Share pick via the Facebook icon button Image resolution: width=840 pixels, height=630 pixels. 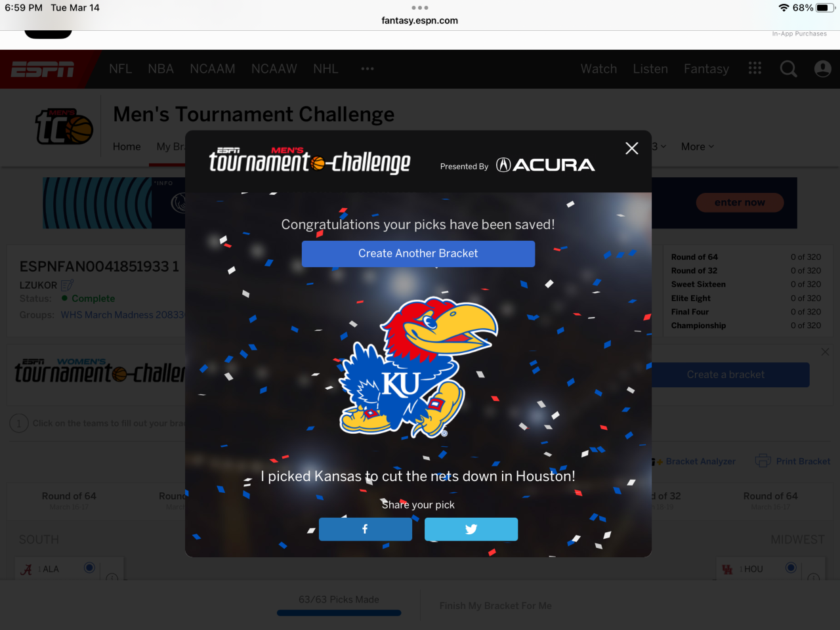click(x=365, y=529)
